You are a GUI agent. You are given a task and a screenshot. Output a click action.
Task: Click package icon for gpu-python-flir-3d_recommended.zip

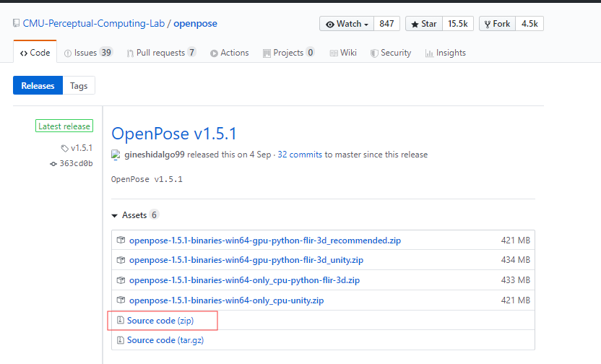[121, 240]
